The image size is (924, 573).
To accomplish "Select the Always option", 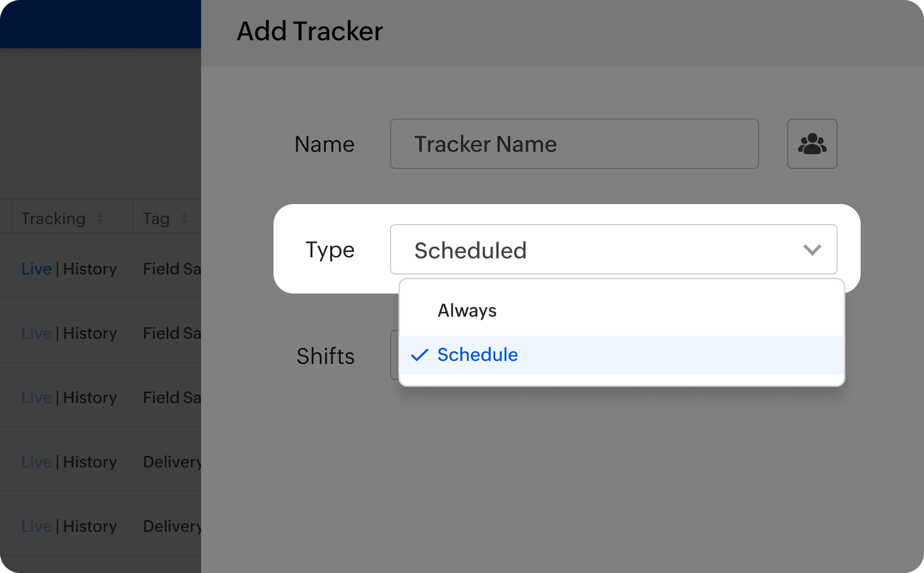I will click(x=467, y=311).
